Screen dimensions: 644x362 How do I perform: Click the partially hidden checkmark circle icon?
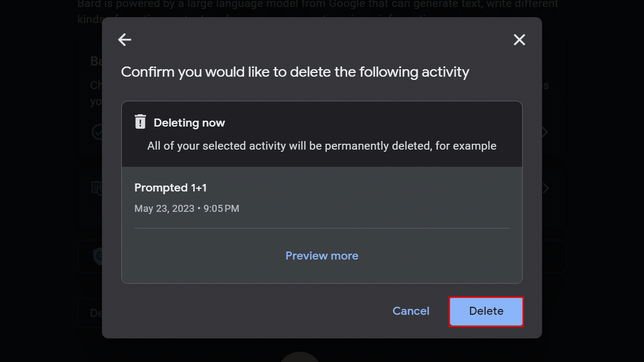coord(97,132)
